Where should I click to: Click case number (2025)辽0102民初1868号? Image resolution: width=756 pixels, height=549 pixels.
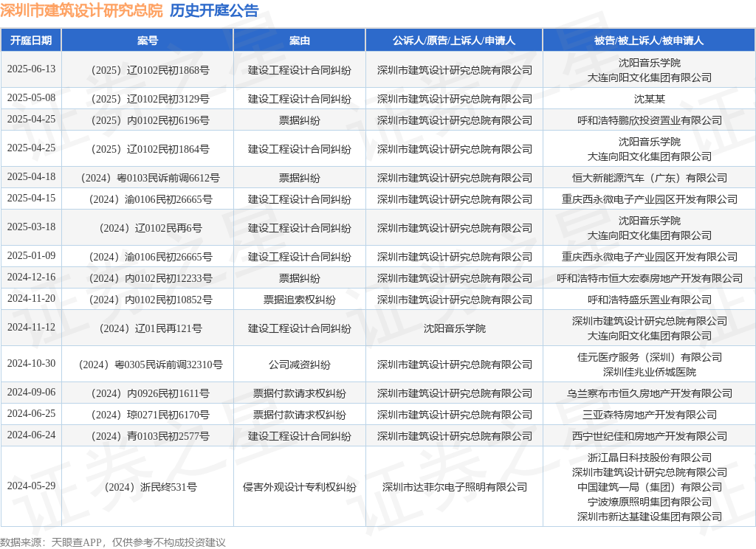pos(150,70)
